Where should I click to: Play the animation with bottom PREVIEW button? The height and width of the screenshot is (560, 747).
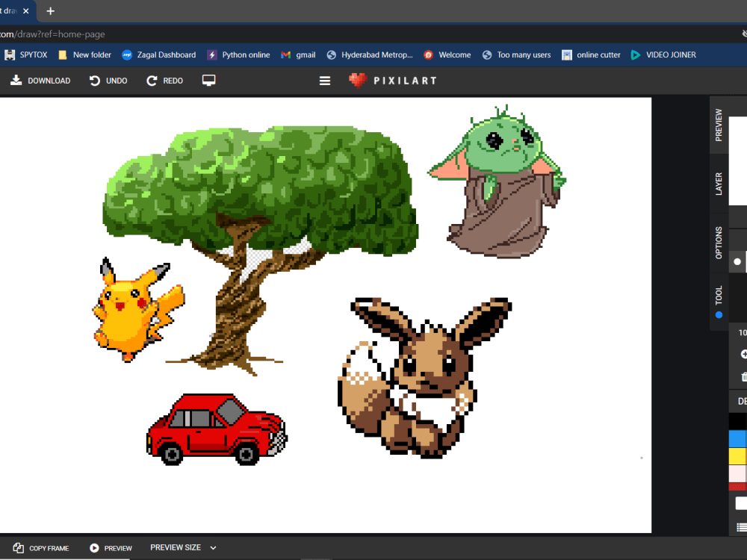(x=111, y=548)
